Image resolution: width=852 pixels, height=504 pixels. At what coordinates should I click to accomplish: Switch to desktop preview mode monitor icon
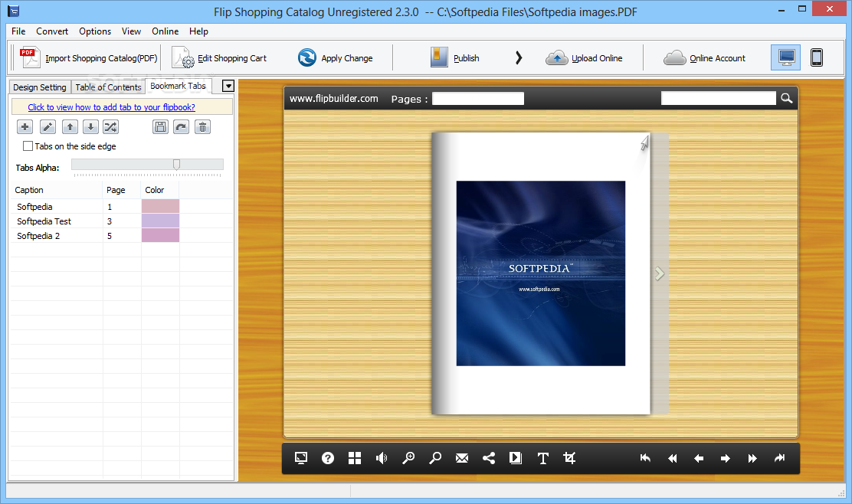(785, 57)
